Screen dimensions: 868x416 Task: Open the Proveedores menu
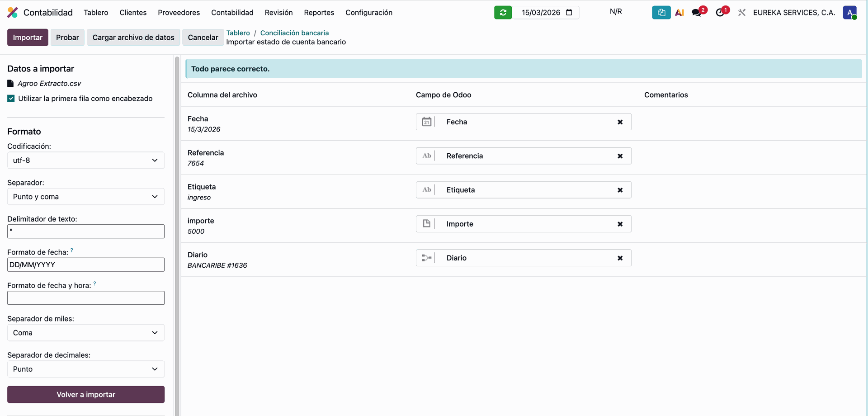click(179, 13)
